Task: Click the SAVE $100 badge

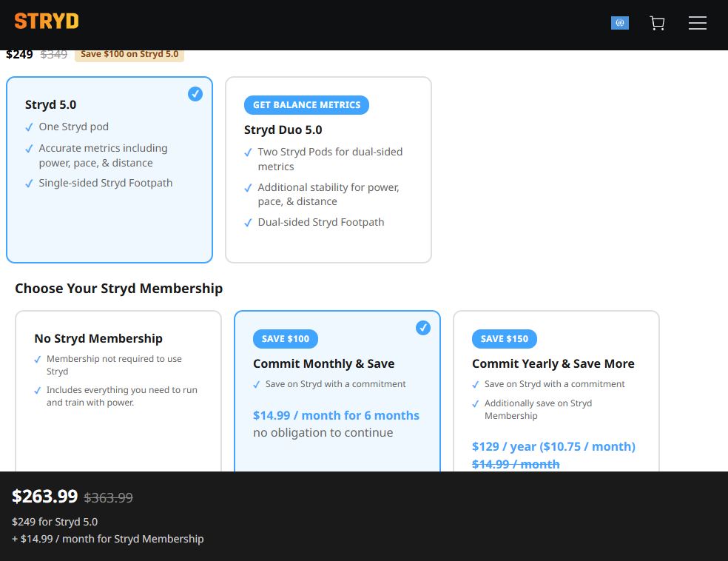Action: click(x=286, y=339)
